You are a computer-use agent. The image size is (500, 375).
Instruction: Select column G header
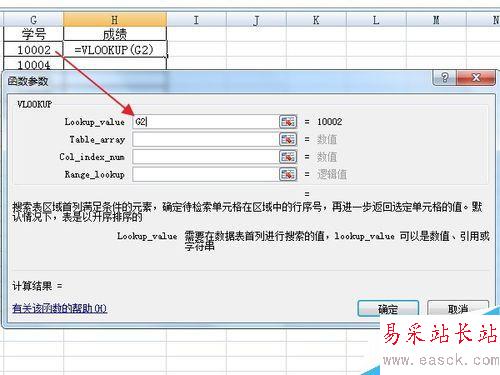(x=33, y=20)
